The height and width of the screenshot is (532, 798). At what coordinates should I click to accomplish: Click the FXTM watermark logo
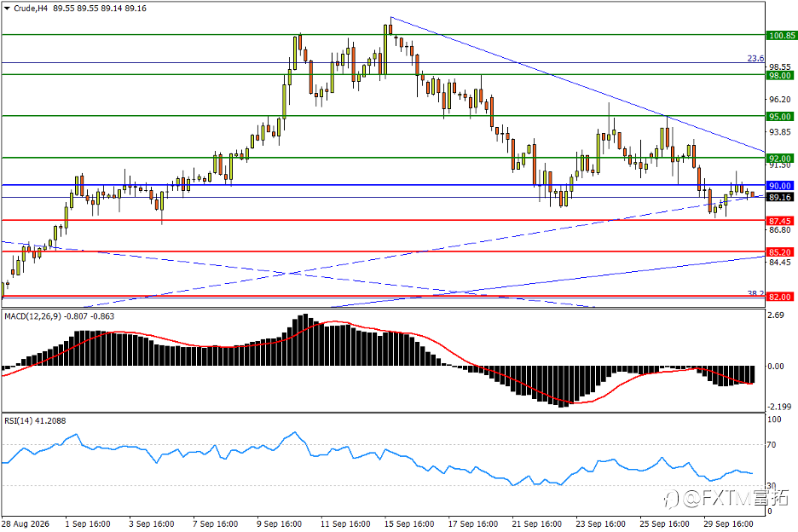pos(726,499)
